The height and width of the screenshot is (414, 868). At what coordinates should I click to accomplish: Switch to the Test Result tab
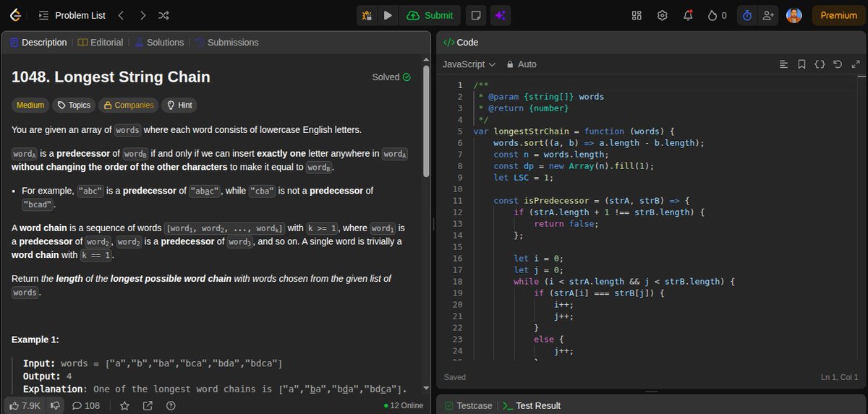[x=532, y=406]
